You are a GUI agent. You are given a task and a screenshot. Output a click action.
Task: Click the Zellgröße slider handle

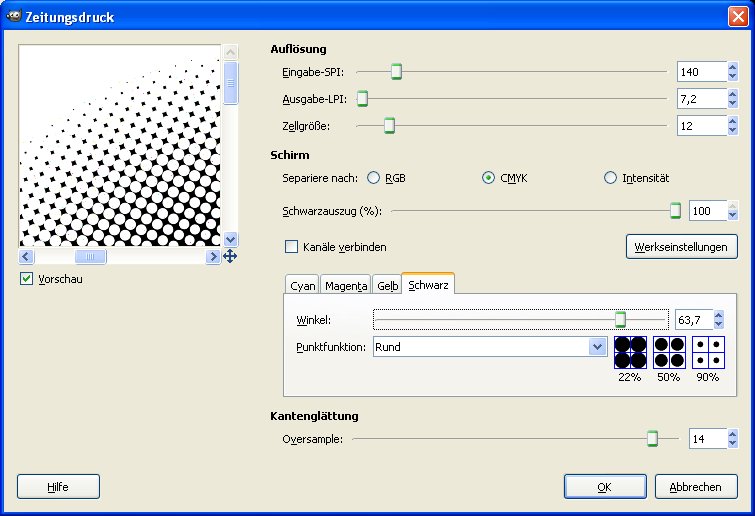coord(390,126)
